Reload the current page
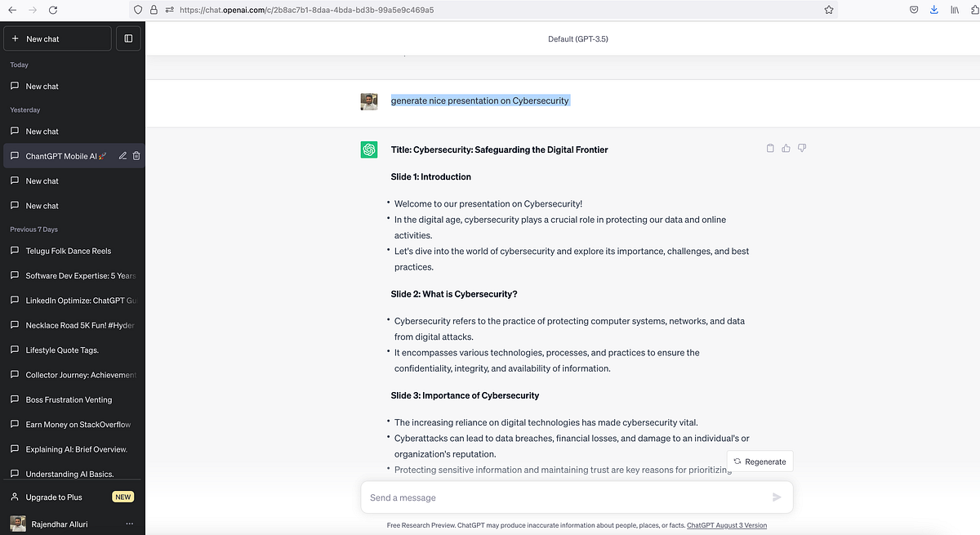Viewport: 980px width, 535px height. (53, 10)
